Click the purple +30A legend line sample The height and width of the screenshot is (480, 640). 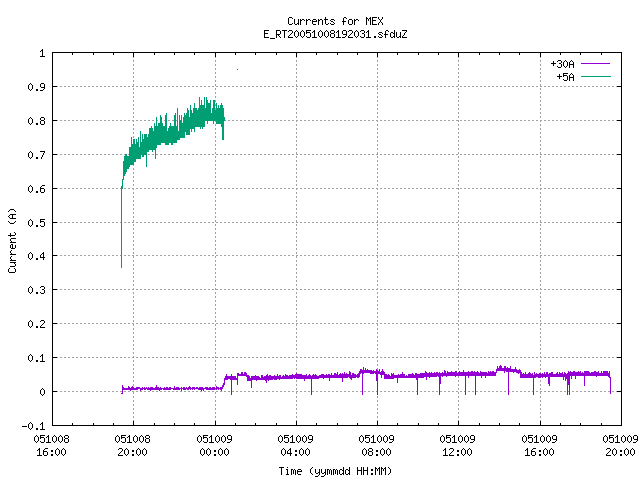(x=596, y=64)
